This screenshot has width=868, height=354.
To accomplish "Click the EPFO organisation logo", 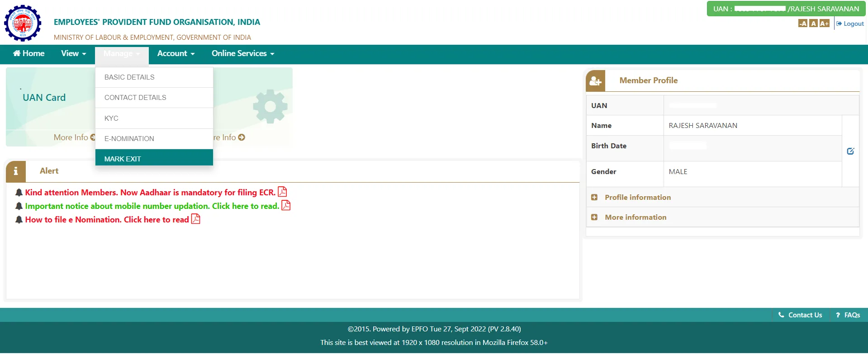I will (x=23, y=23).
